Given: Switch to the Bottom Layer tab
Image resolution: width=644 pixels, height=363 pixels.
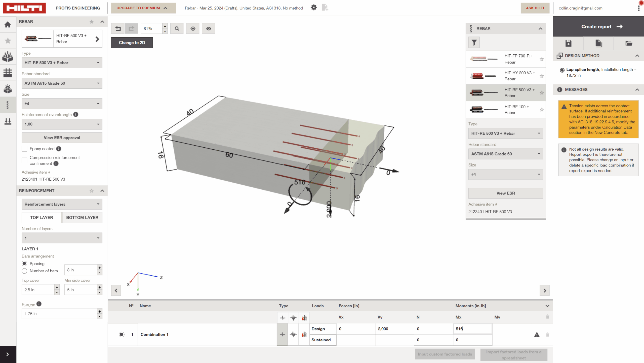Looking at the screenshot, I should (x=82, y=217).
